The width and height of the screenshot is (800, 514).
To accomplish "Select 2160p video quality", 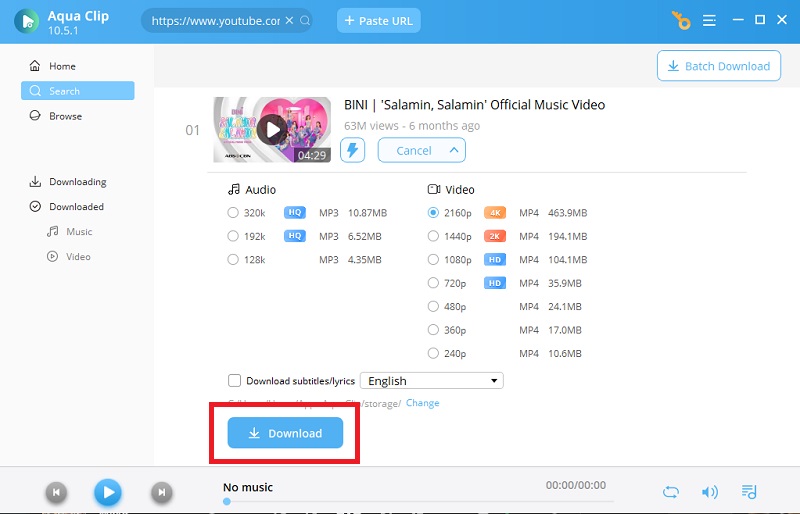I will click(x=433, y=213).
